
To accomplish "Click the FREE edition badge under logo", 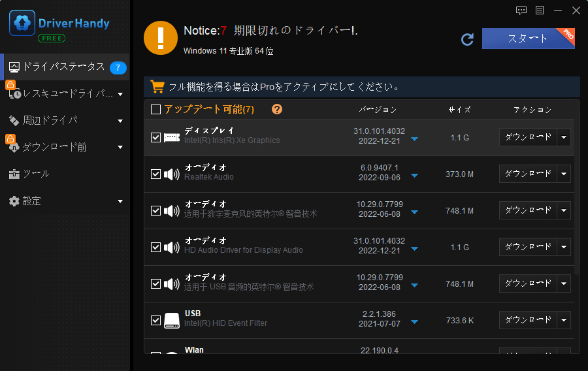I will [x=52, y=39].
